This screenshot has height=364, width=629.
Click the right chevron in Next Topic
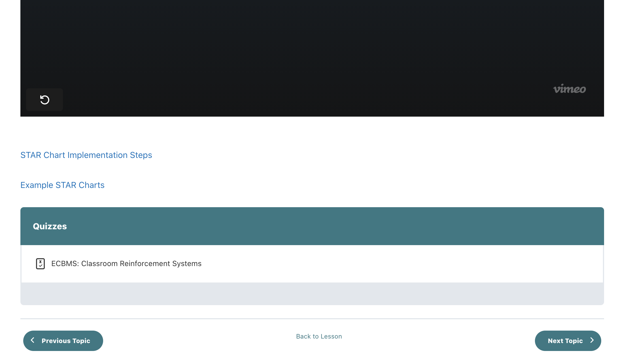(592, 340)
